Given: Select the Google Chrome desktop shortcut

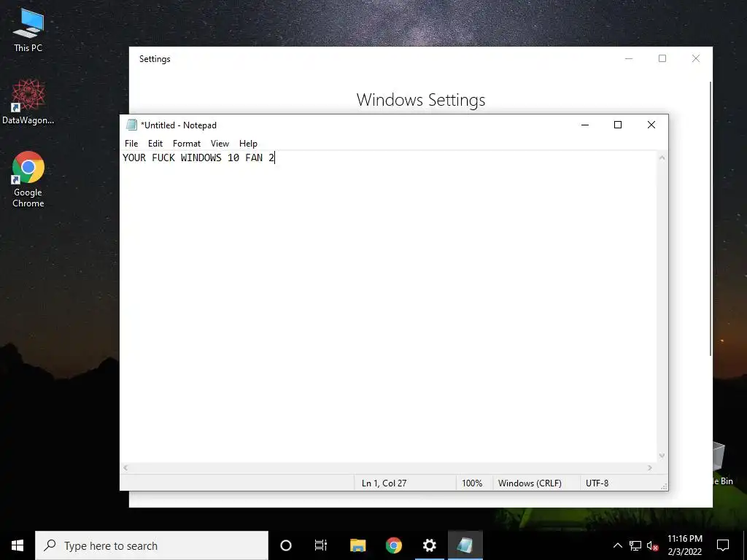Looking at the screenshot, I should 28,179.
